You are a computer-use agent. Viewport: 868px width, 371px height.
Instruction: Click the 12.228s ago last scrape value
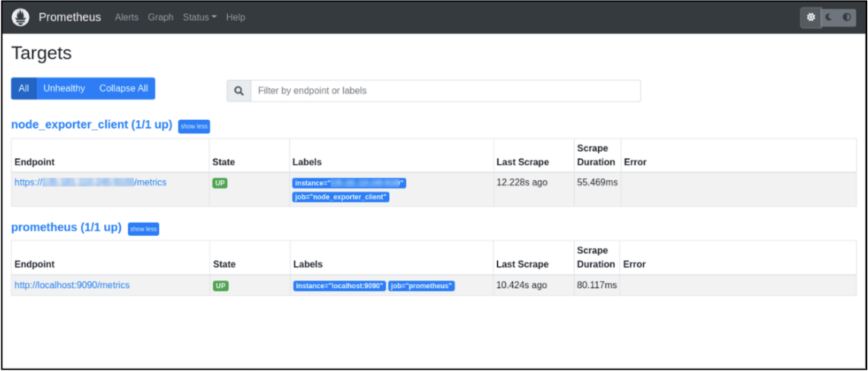(x=522, y=182)
